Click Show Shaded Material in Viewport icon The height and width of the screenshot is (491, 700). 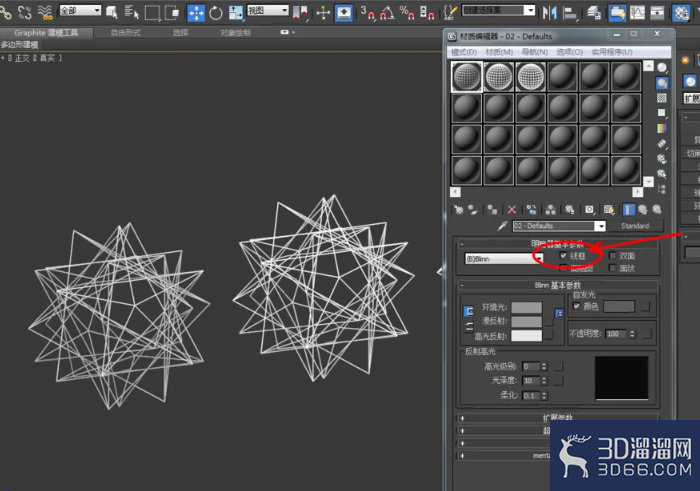(608, 209)
